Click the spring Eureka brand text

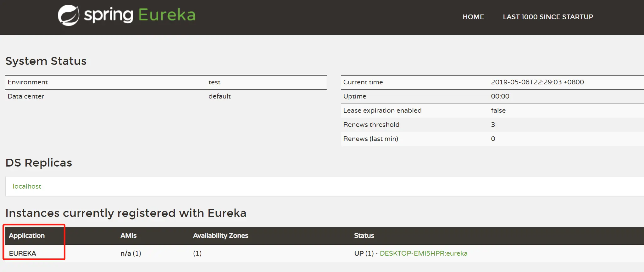click(x=140, y=15)
